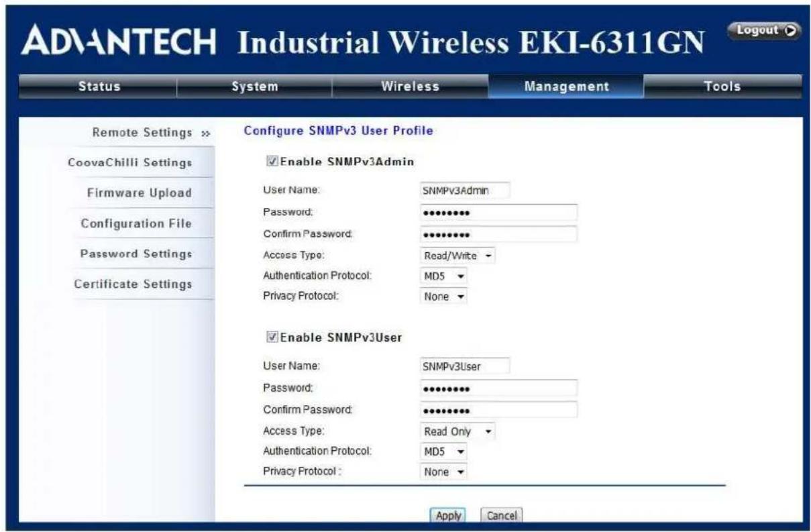Open SNMPv3Admin Privacy Protocol dropdown
Image resolution: width=811 pixels, height=532 pixels.
[x=443, y=297]
